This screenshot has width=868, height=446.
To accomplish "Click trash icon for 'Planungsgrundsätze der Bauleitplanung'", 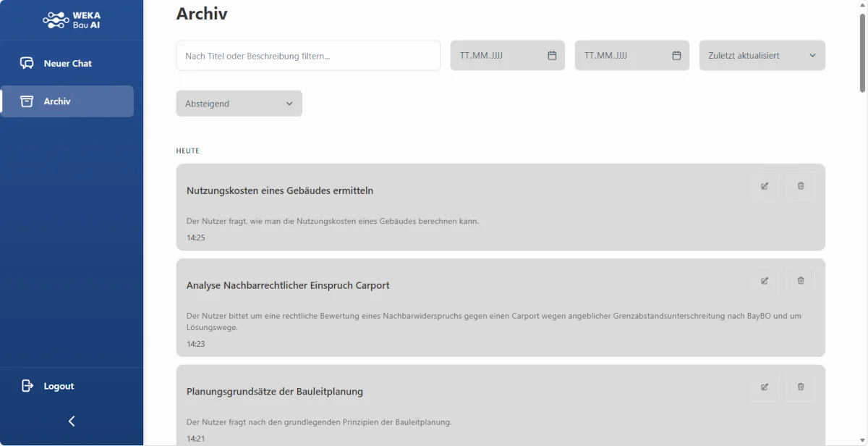I will coord(801,387).
